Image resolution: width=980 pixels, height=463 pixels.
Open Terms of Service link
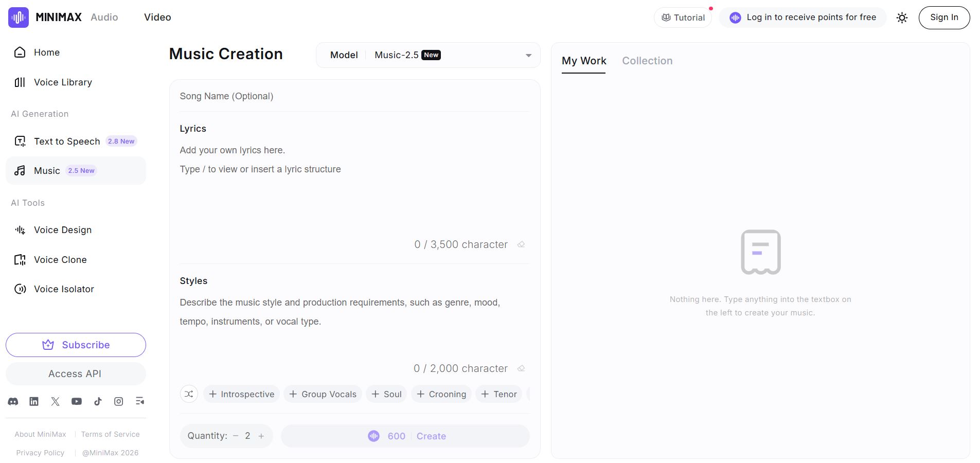click(110, 434)
